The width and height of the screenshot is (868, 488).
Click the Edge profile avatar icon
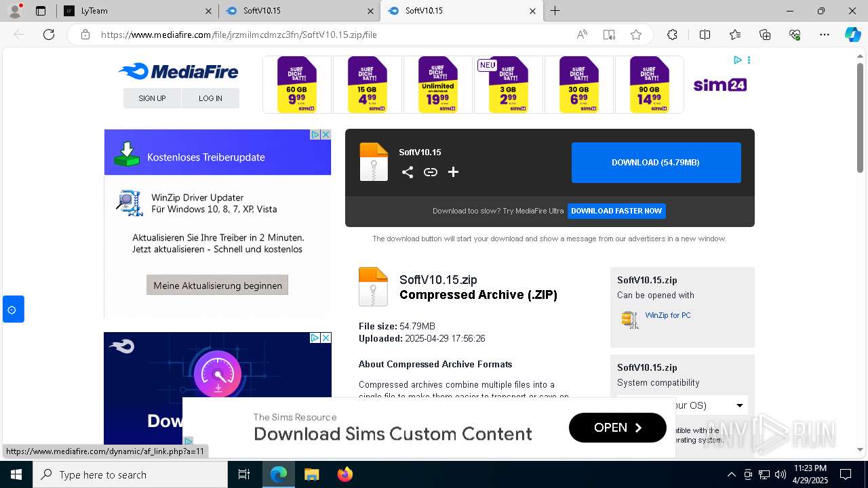[x=16, y=11]
